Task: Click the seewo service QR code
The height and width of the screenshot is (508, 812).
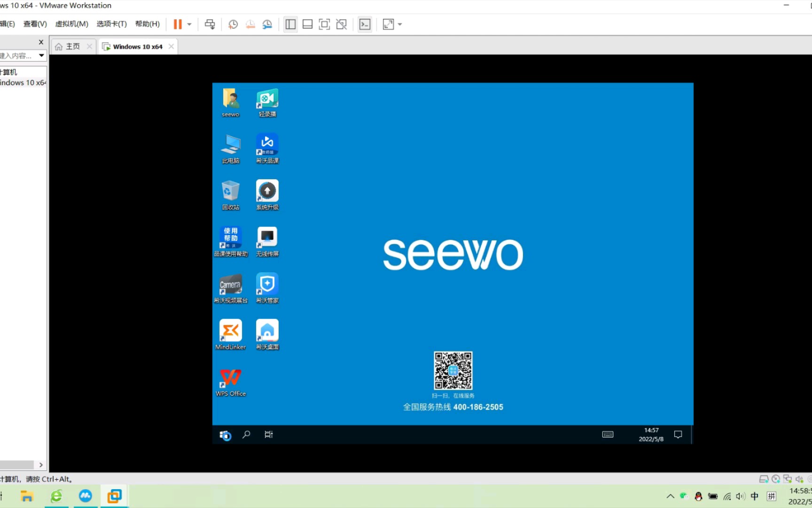Action: 453,371
